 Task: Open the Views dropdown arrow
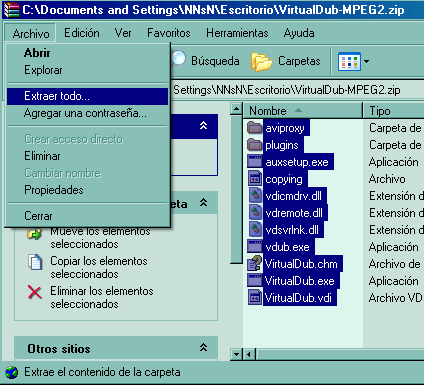(366, 61)
